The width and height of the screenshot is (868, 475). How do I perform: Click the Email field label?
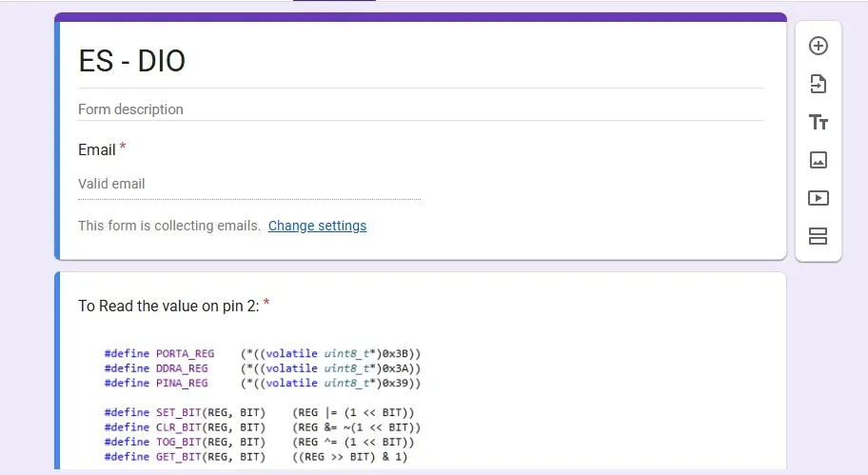[97, 149]
